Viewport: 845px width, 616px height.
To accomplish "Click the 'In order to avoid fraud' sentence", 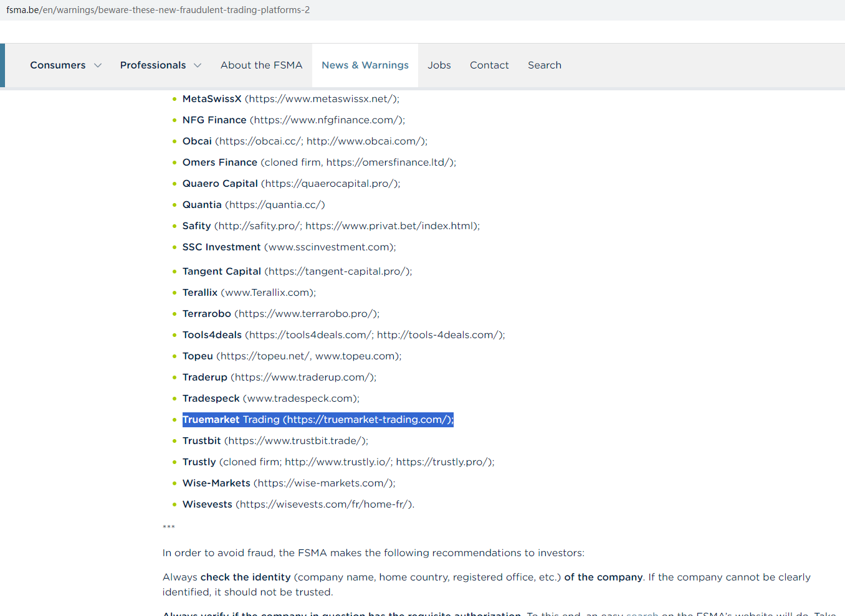I will coord(373,553).
